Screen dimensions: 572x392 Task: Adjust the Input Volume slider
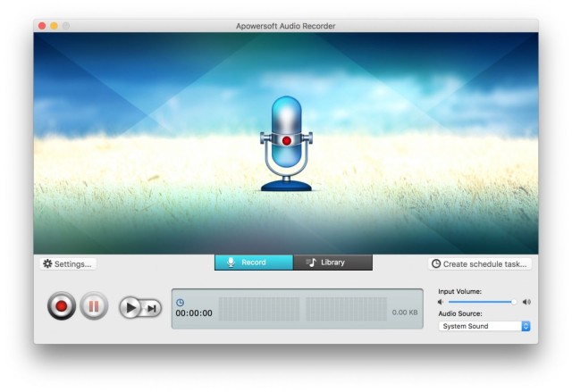click(x=483, y=302)
